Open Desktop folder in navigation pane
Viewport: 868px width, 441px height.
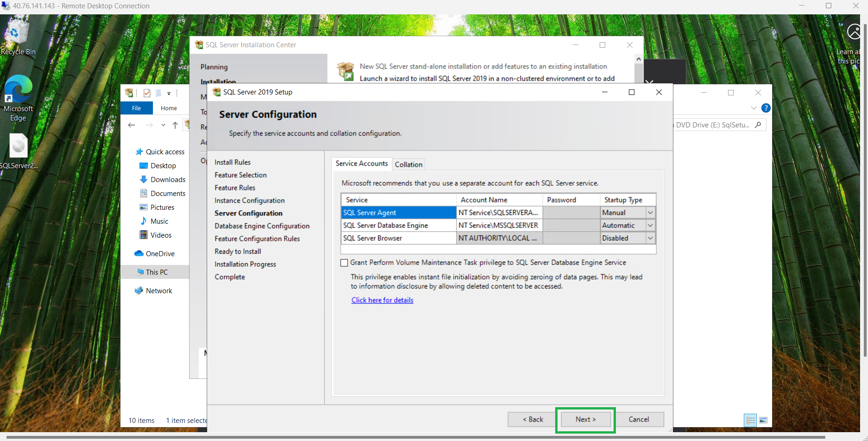pos(158,166)
